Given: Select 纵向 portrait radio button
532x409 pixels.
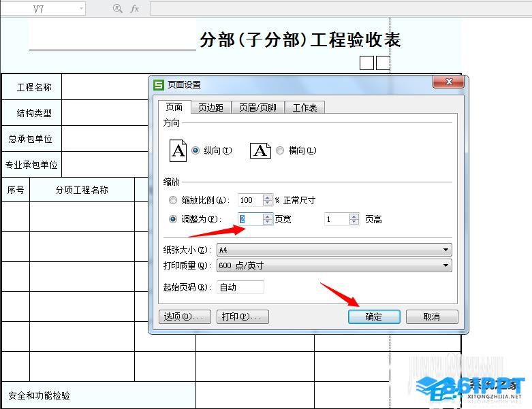Looking at the screenshot, I should pos(195,150).
